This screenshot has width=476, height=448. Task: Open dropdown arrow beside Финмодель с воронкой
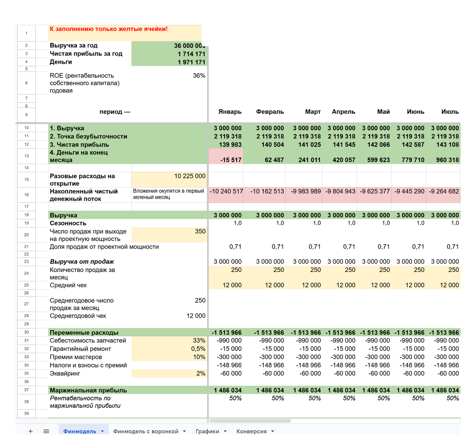(184, 431)
